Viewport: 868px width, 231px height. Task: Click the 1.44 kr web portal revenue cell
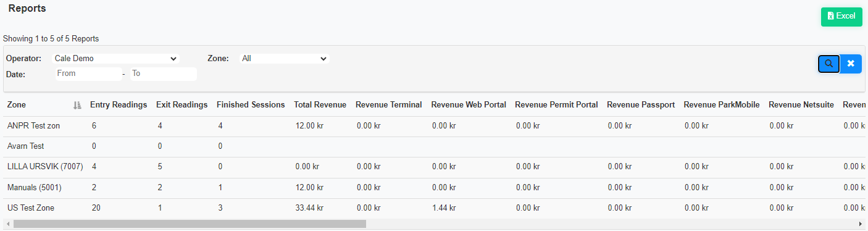(x=444, y=208)
